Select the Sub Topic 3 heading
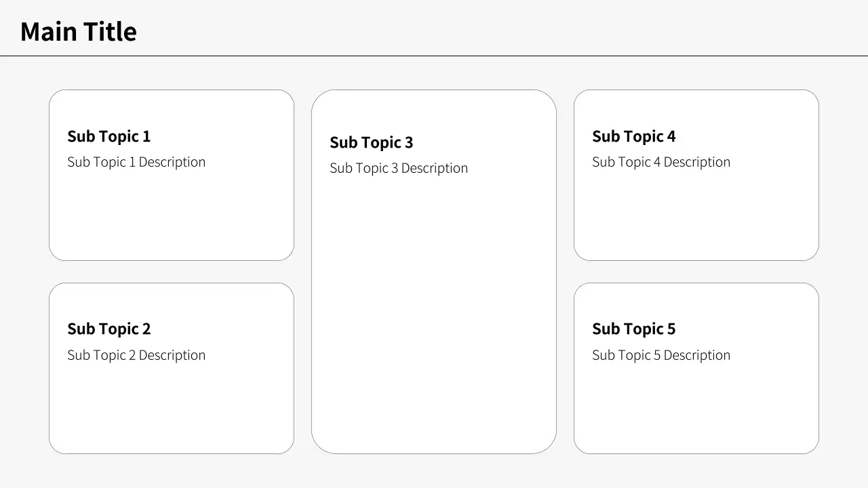Image resolution: width=868 pixels, height=488 pixels. (371, 142)
